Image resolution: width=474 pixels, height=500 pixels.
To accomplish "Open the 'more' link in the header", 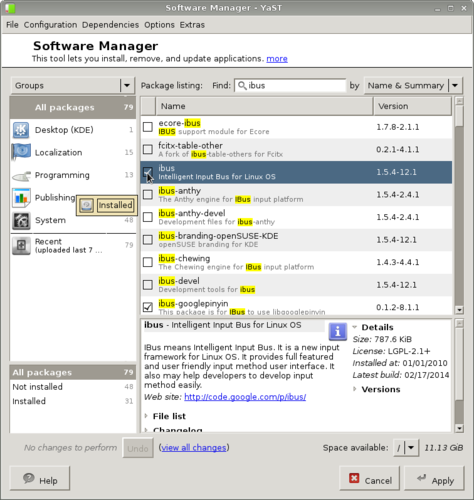I will 277,59.
